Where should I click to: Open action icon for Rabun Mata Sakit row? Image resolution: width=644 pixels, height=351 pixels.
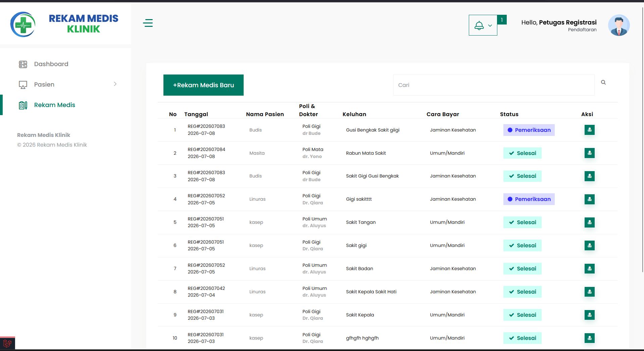[x=589, y=153]
